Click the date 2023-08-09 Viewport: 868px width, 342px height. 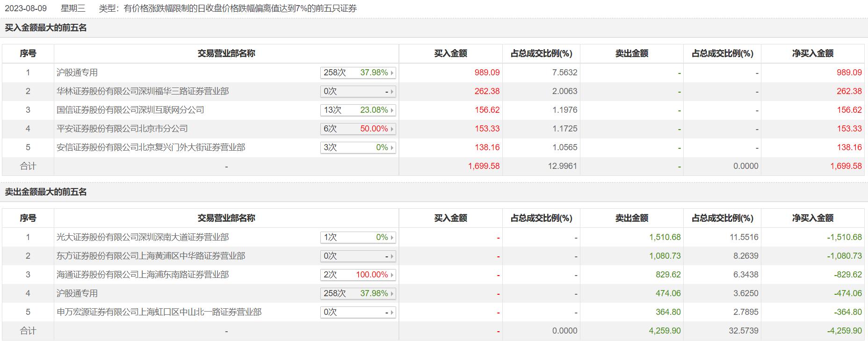click(26, 8)
